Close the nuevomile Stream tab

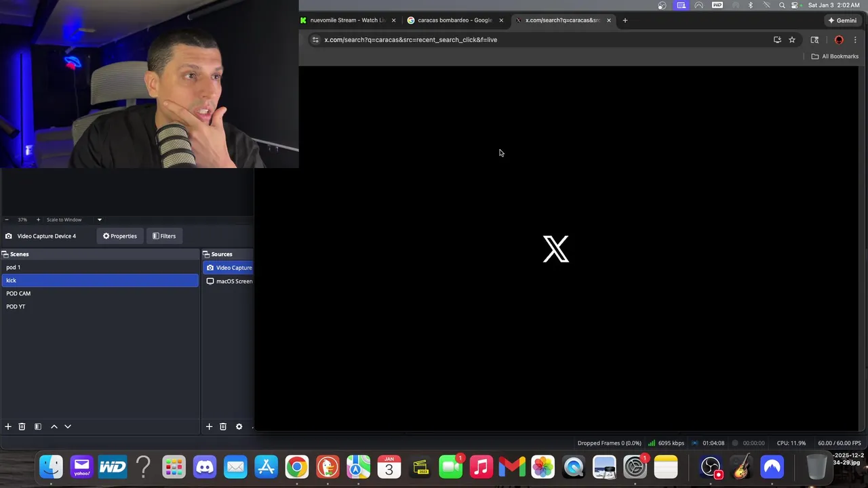[393, 20]
